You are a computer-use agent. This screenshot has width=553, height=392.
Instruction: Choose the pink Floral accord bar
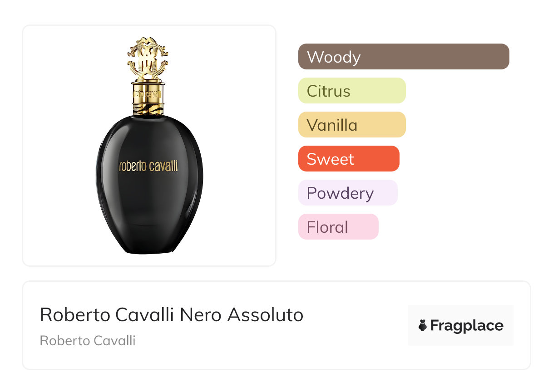[338, 227]
